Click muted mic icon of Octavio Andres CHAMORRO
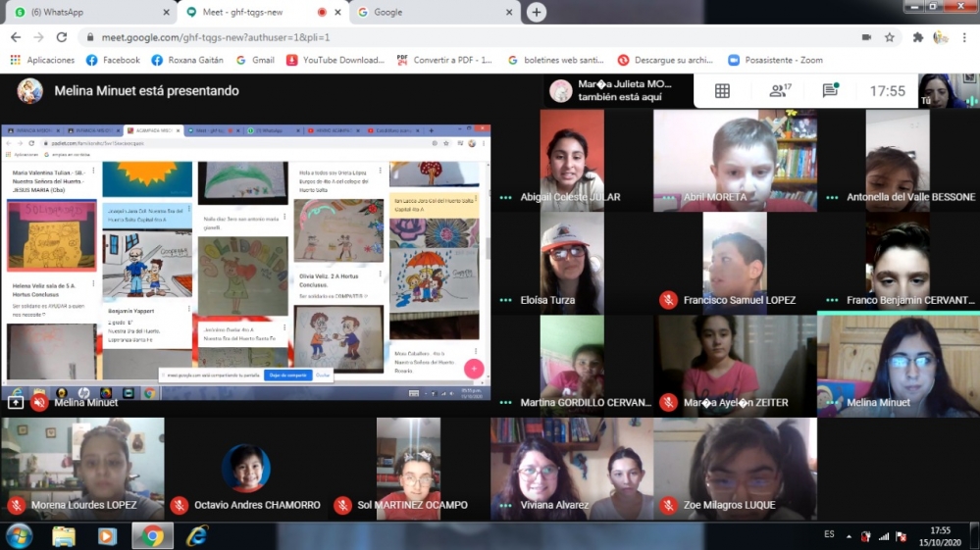This screenshot has height=550, width=980. (x=180, y=505)
